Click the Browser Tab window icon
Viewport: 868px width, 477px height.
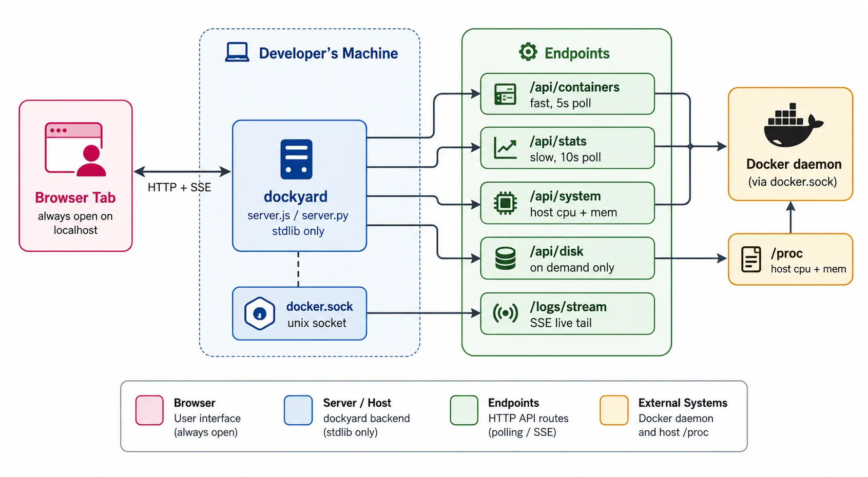click(x=75, y=149)
